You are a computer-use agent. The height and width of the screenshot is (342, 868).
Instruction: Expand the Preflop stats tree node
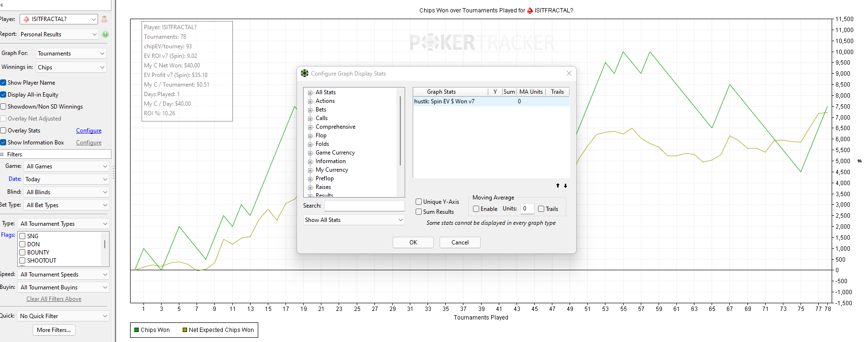(310, 179)
